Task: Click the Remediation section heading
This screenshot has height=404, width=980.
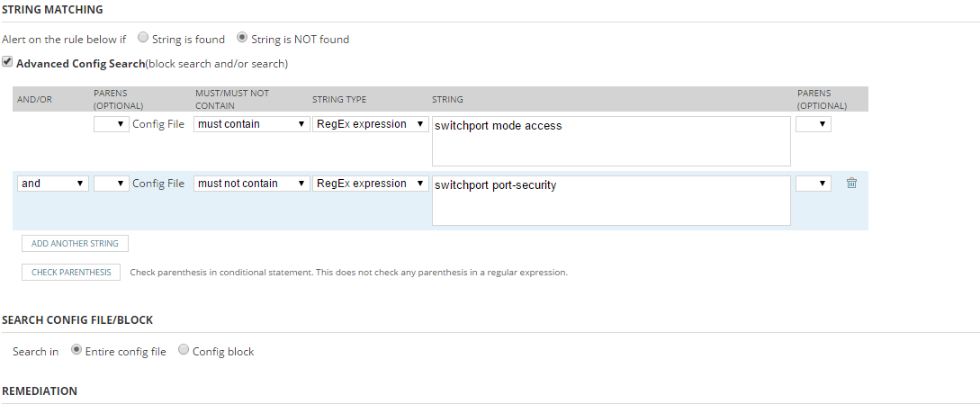Action: coord(40,391)
